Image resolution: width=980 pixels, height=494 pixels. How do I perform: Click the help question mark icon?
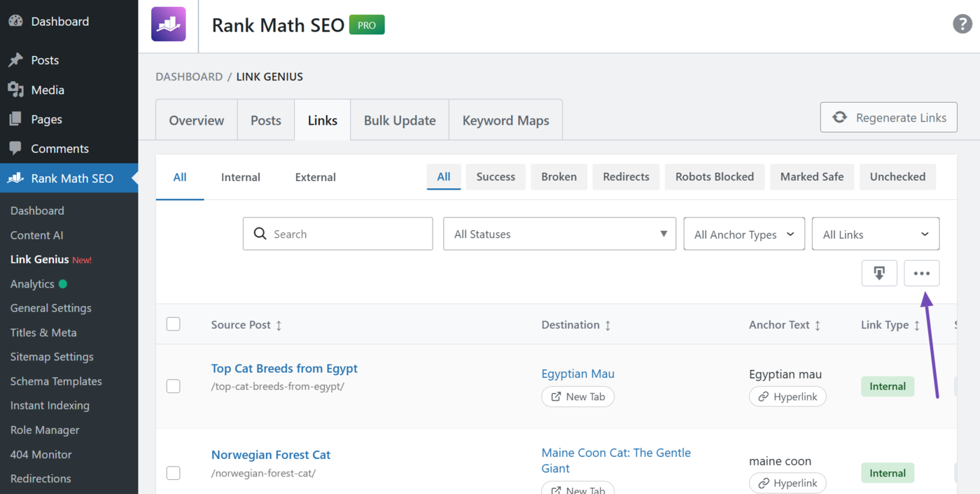(x=962, y=23)
